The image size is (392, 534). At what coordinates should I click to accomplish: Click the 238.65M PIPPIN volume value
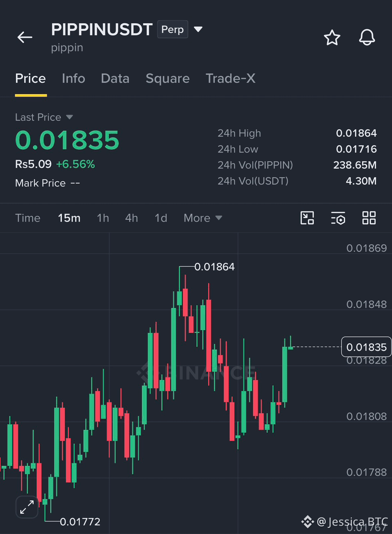[355, 165]
